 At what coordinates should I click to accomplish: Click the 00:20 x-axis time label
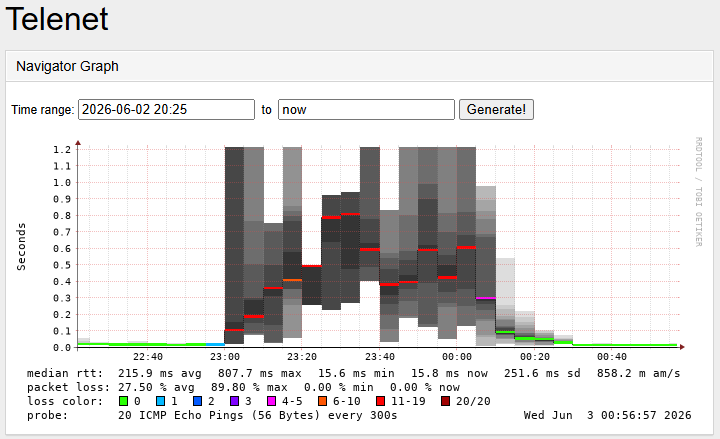[x=534, y=356]
